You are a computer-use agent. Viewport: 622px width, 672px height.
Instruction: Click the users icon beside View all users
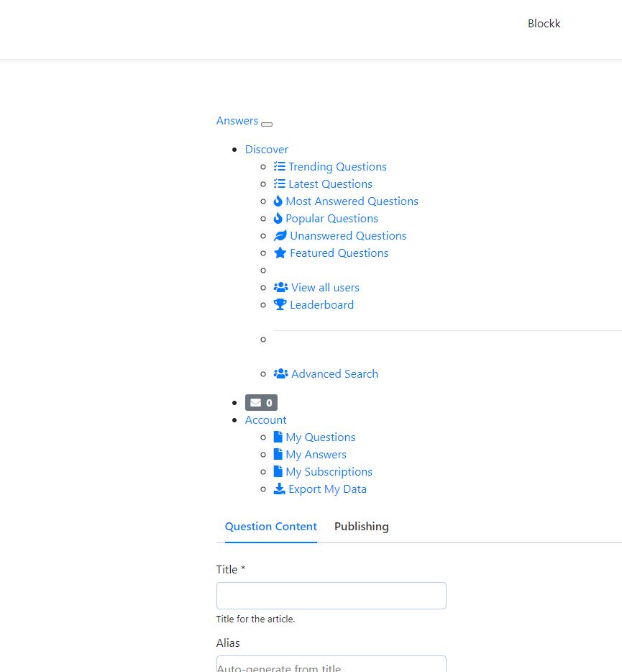click(x=281, y=288)
